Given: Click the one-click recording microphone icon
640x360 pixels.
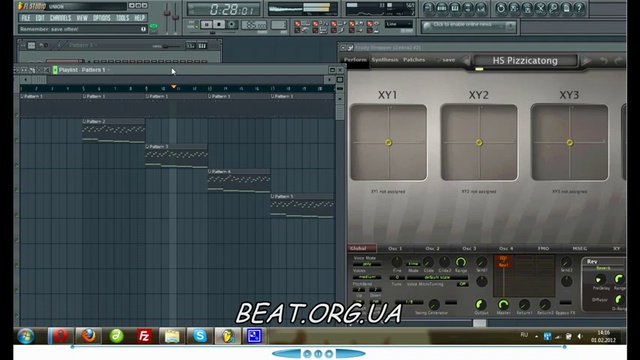Looking at the screenshot, I should point(553,8).
